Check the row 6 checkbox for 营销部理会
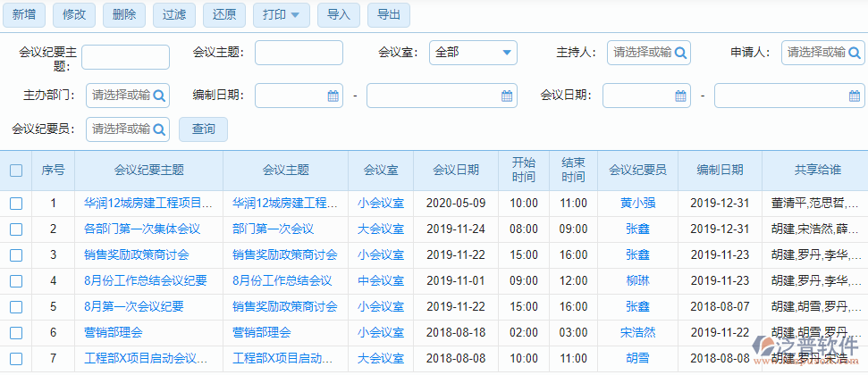The width and height of the screenshot is (868, 375). coord(16,333)
